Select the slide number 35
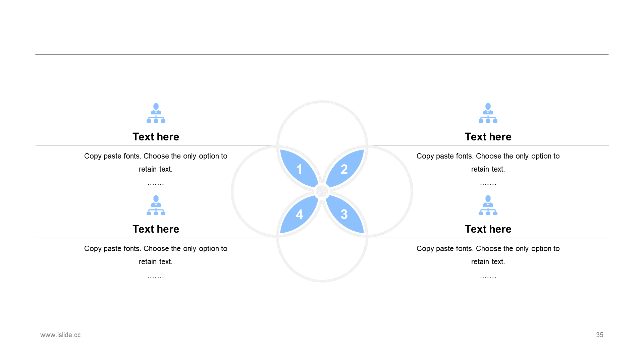This screenshot has height=362, width=644. [600, 335]
